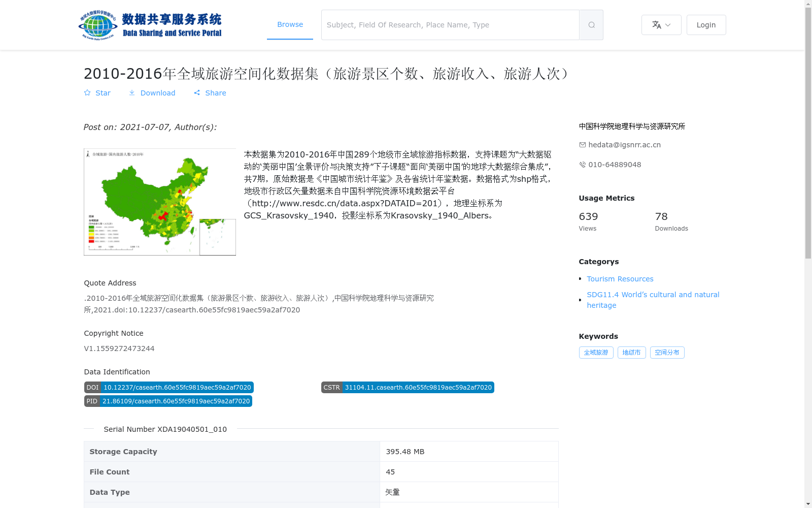Viewport: 812px width, 508px height.
Task: Click the scrollbar down arrow
Action: [808, 504]
